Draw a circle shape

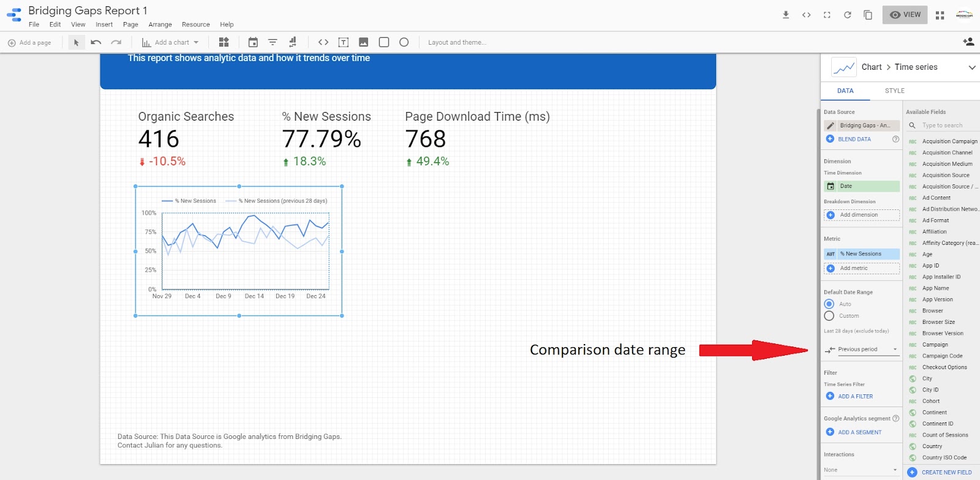click(404, 42)
